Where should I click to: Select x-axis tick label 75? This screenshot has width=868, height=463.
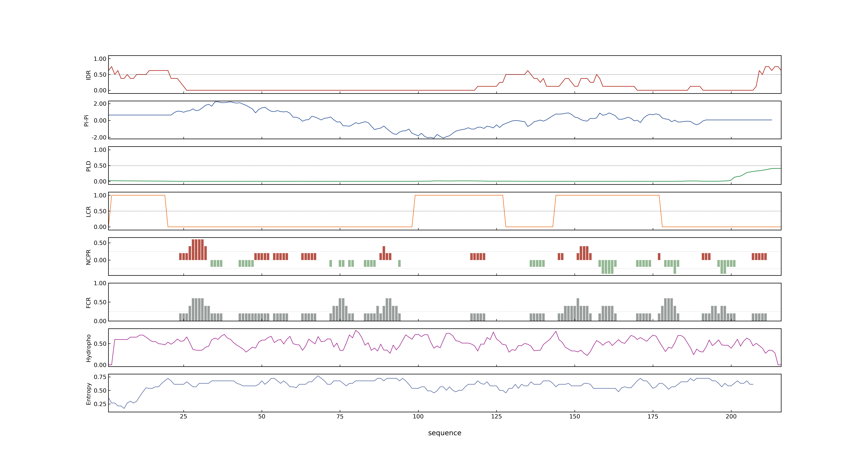pyautogui.click(x=340, y=416)
